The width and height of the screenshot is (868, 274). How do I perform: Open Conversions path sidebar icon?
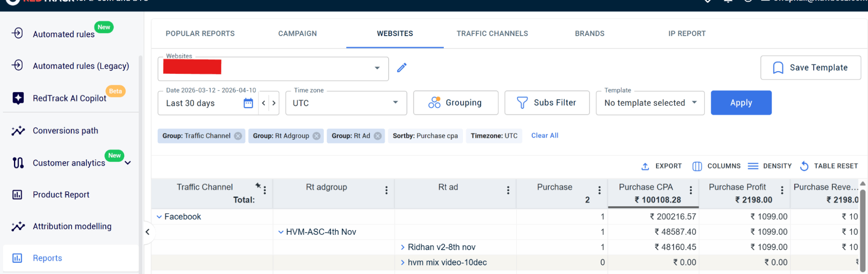18,130
